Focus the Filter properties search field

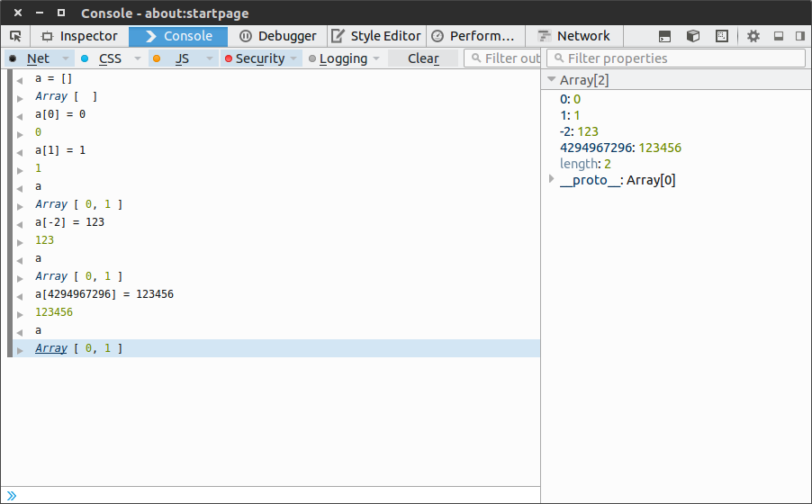click(681, 58)
